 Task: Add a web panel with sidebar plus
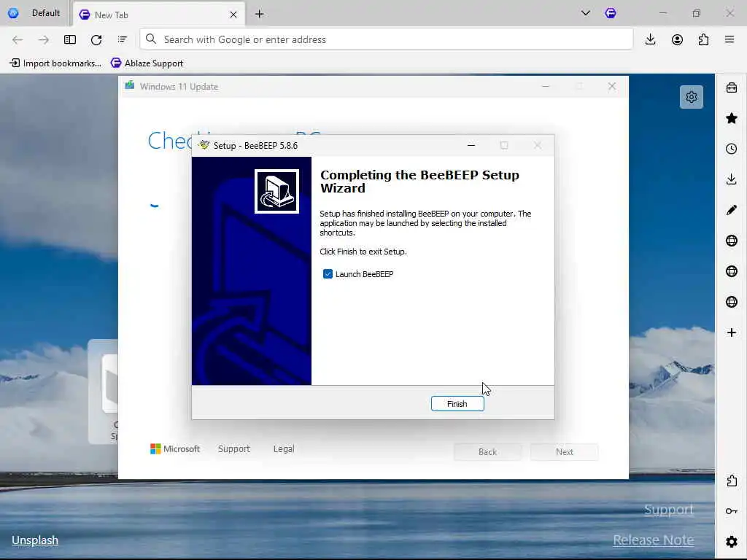[732, 332]
